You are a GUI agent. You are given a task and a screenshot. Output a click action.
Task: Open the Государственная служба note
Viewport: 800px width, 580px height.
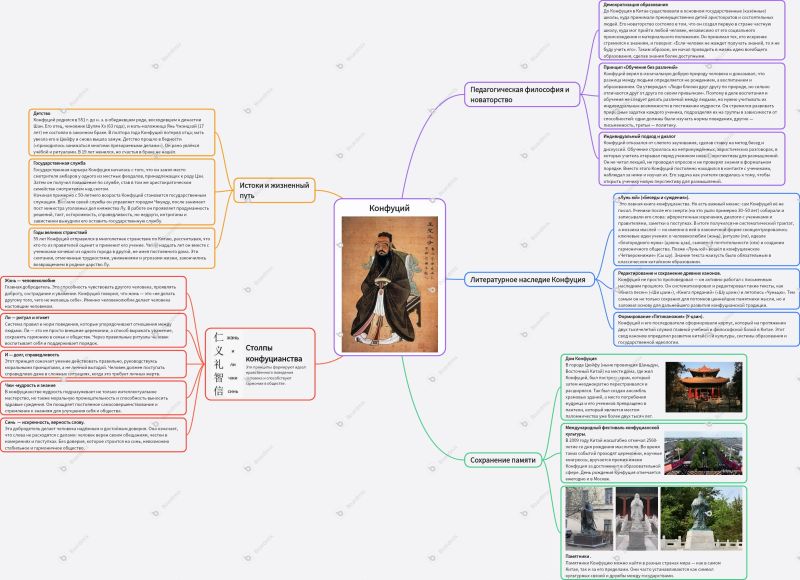pos(122,192)
